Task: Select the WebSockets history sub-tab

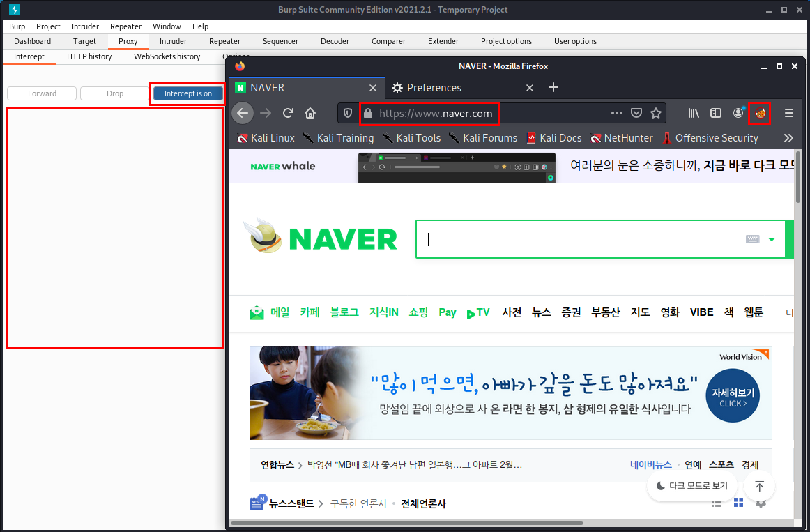Action: click(x=167, y=56)
